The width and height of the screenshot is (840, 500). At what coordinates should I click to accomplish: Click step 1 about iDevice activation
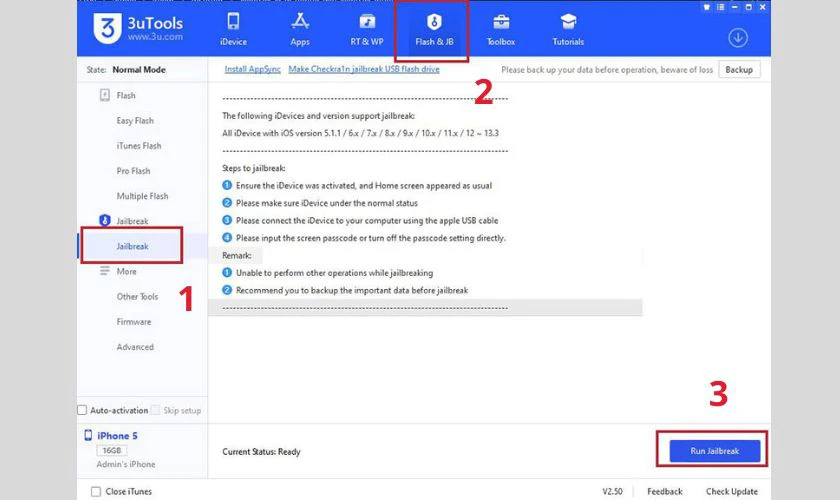point(357,185)
